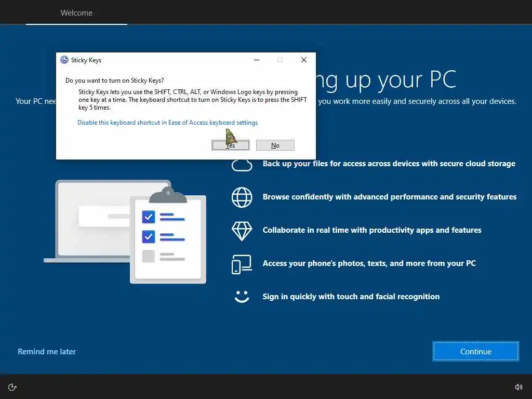Click the diamond productivity apps icon
Viewport: 532px width, 399px height.
(242, 231)
